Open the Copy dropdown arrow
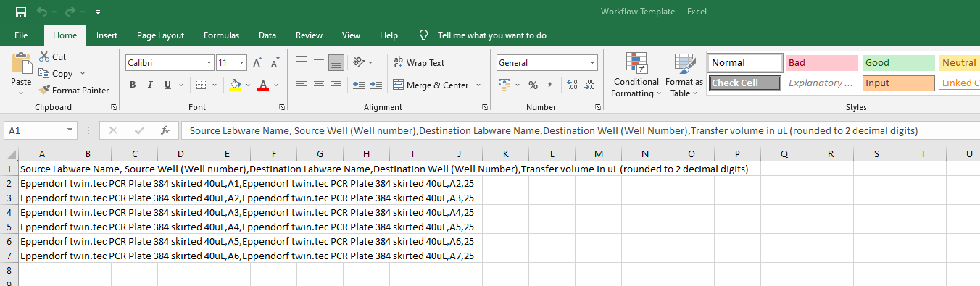The height and width of the screenshot is (286, 980). coord(83,73)
